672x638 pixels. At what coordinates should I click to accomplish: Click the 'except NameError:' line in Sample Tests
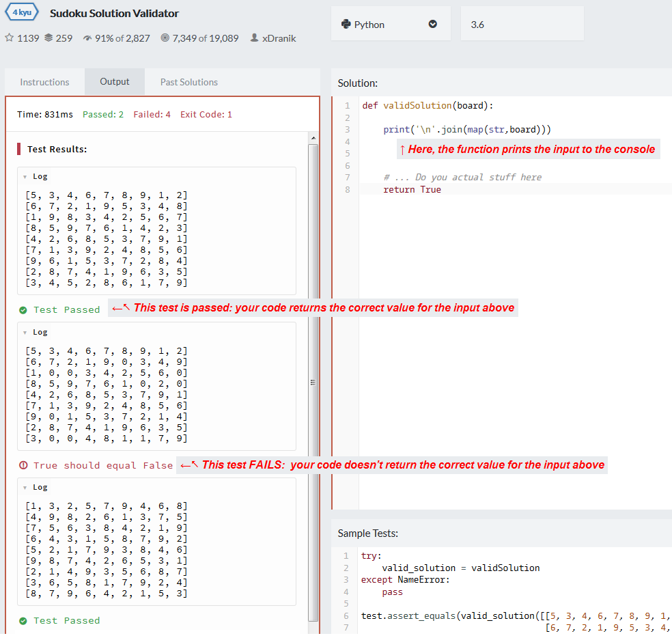pyautogui.click(x=406, y=580)
